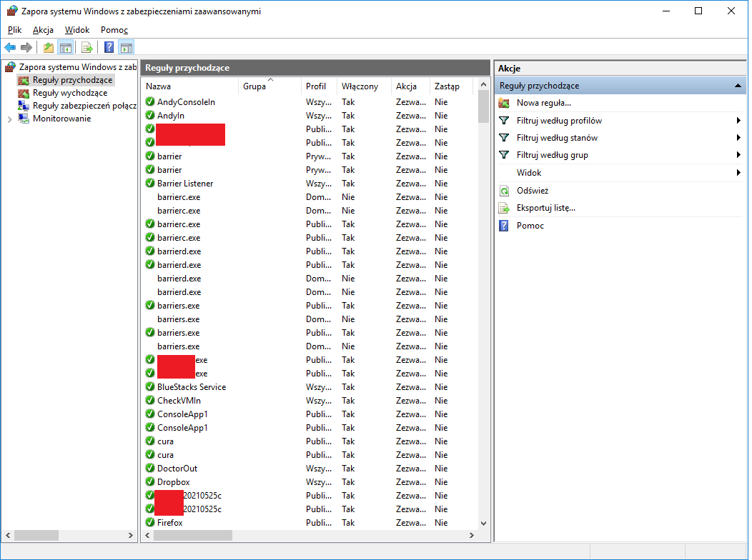
Task: Open the Akcja menu
Action: click(43, 30)
